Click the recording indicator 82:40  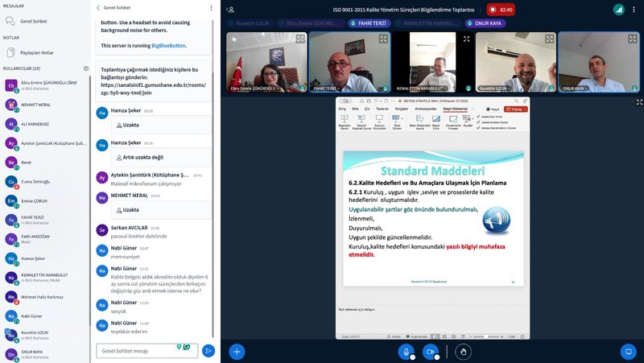click(x=501, y=10)
